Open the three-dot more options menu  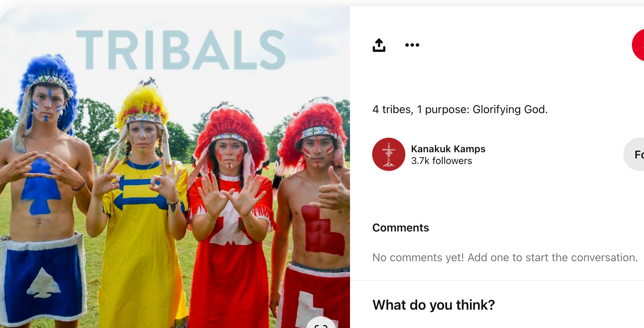click(412, 45)
